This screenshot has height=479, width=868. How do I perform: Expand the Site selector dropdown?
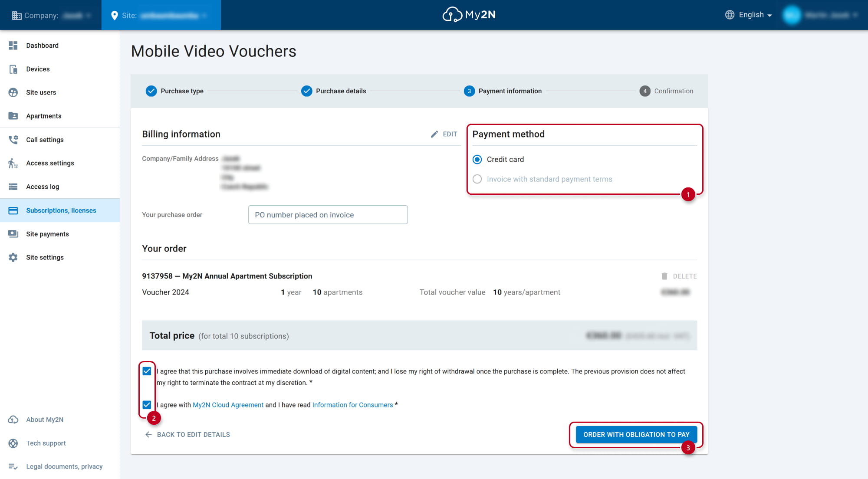[x=161, y=15]
